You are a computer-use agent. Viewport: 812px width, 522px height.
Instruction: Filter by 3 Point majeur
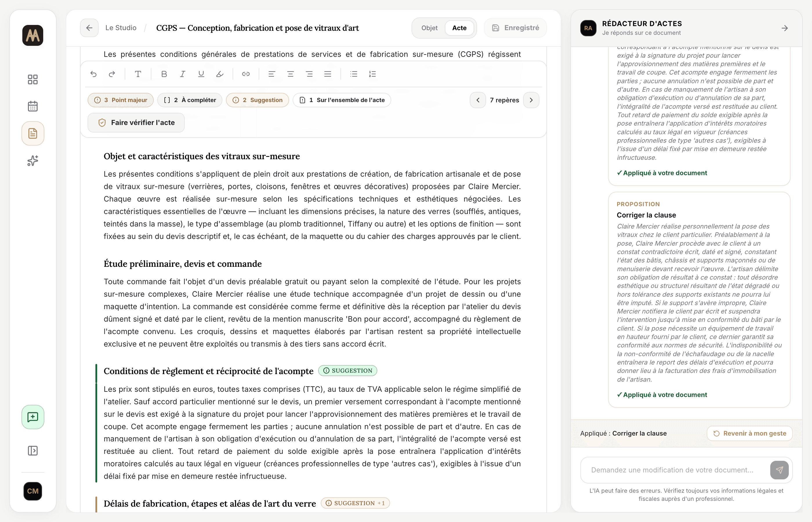point(121,100)
